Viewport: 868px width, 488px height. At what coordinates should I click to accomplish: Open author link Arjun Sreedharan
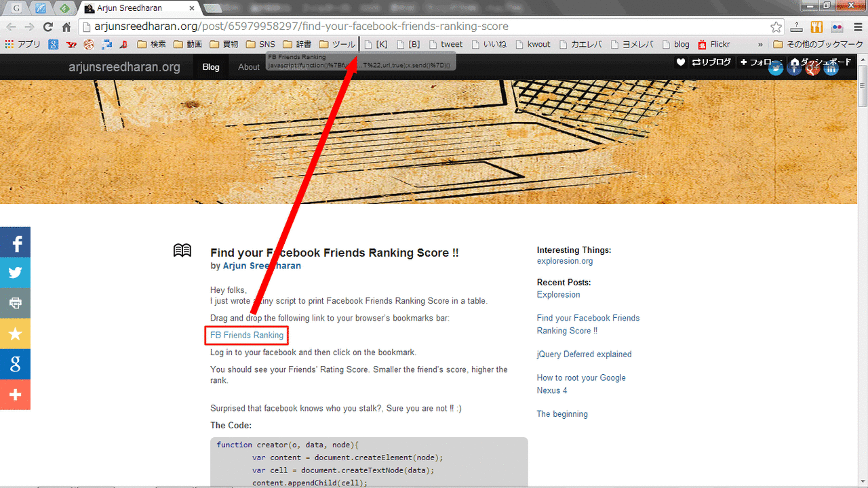tap(262, 266)
